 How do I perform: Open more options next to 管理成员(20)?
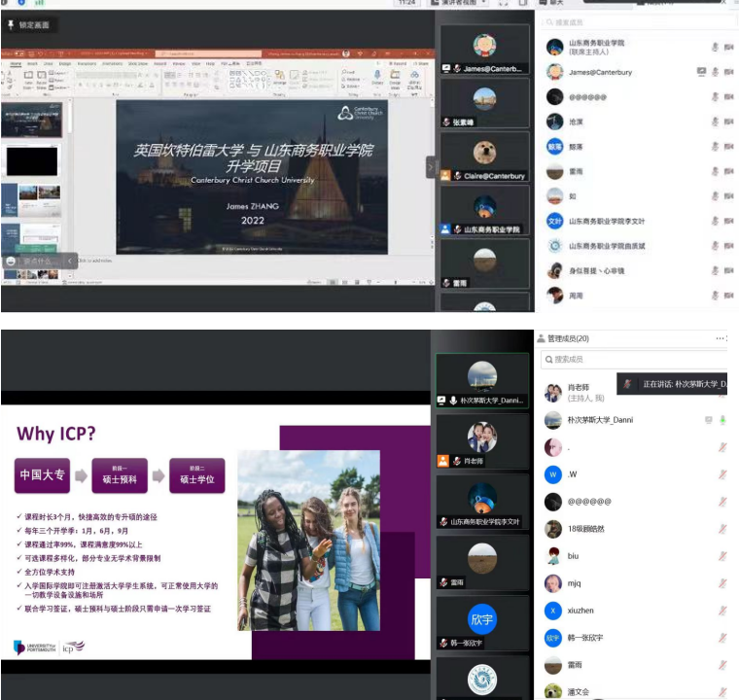[x=721, y=338]
